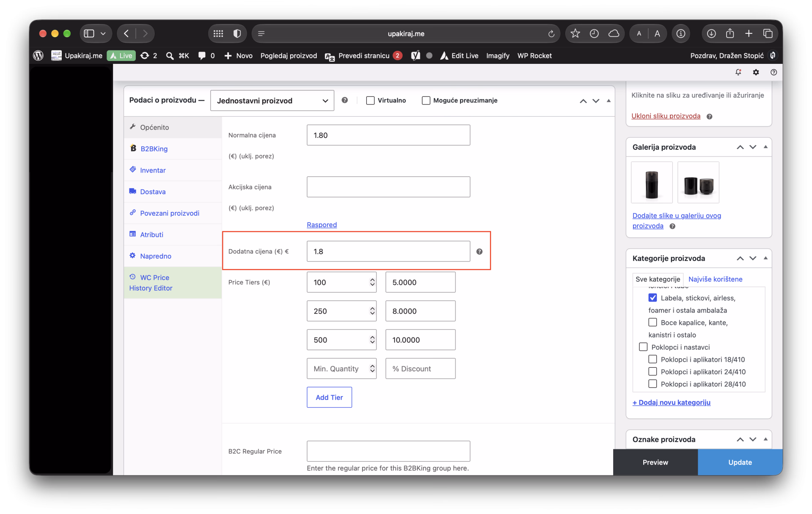Image resolution: width=812 pixels, height=514 pixels.
Task: Move Oznake proizvoda panel up
Action: tap(740, 440)
